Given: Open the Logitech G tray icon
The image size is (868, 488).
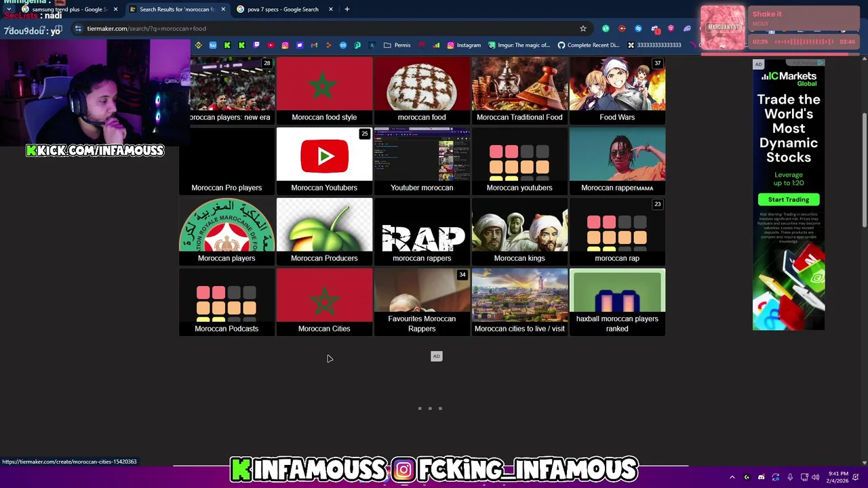Looking at the screenshot, I should [x=747, y=477].
